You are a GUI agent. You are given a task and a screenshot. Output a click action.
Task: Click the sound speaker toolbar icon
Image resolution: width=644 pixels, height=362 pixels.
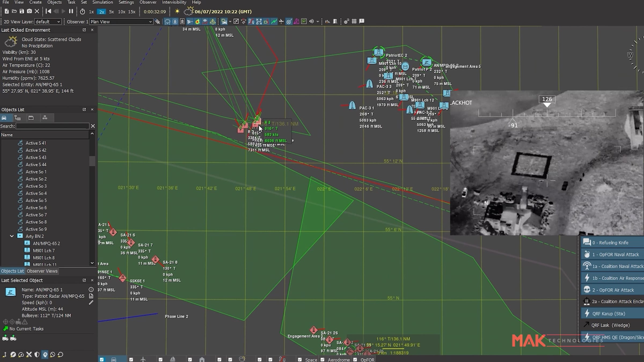[x=311, y=21]
